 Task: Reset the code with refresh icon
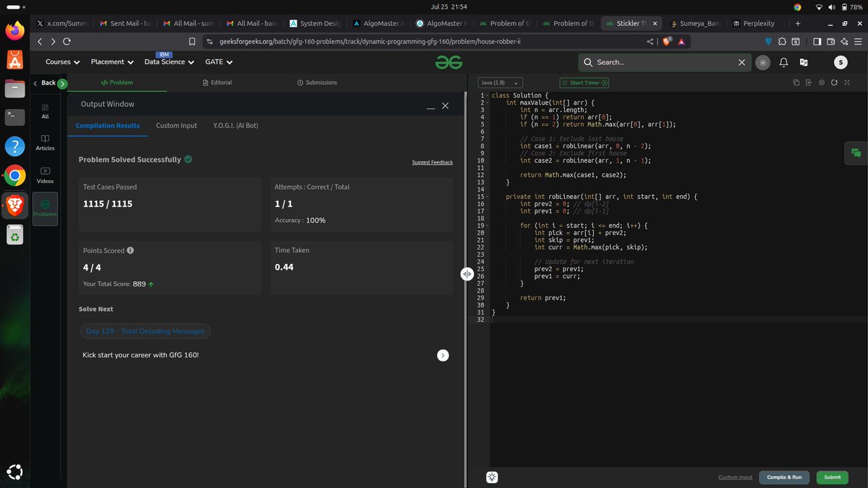tap(834, 82)
